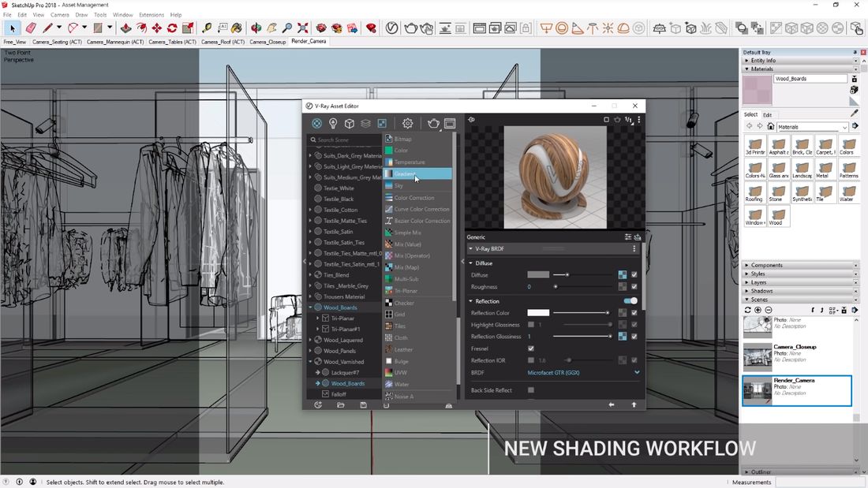Open the V-Ray Frame Buffer icon
The height and width of the screenshot is (488, 868).
pyautogui.click(x=450, y=124)
